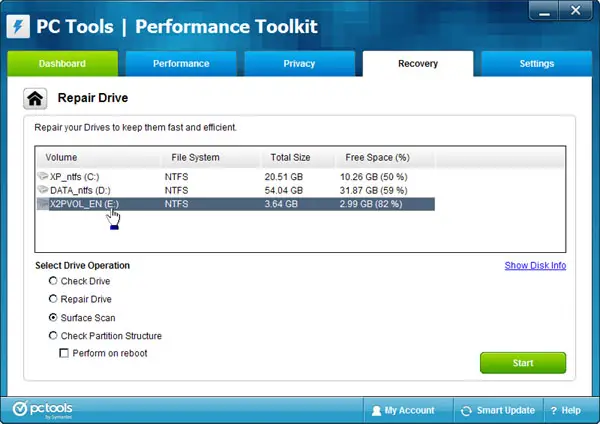Open the Settings tab
600x424 pixels.
coord(536,64)
